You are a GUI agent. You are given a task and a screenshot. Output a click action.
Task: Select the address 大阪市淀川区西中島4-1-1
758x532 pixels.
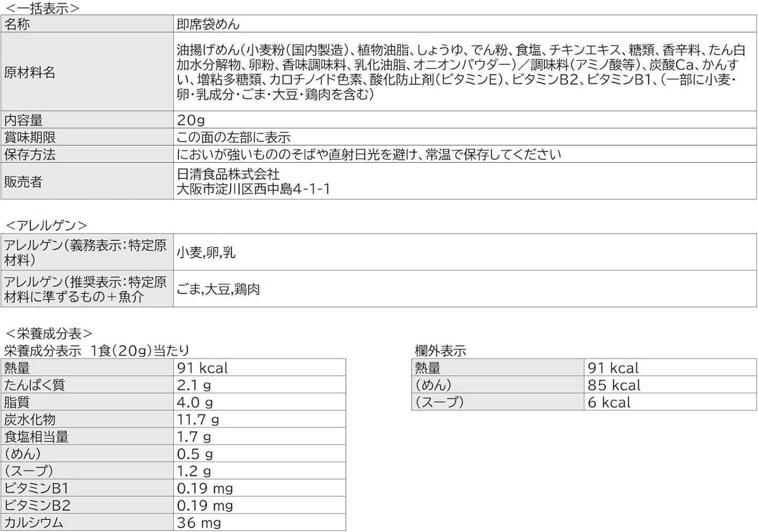pyautogui.click(x=253, y=189)
